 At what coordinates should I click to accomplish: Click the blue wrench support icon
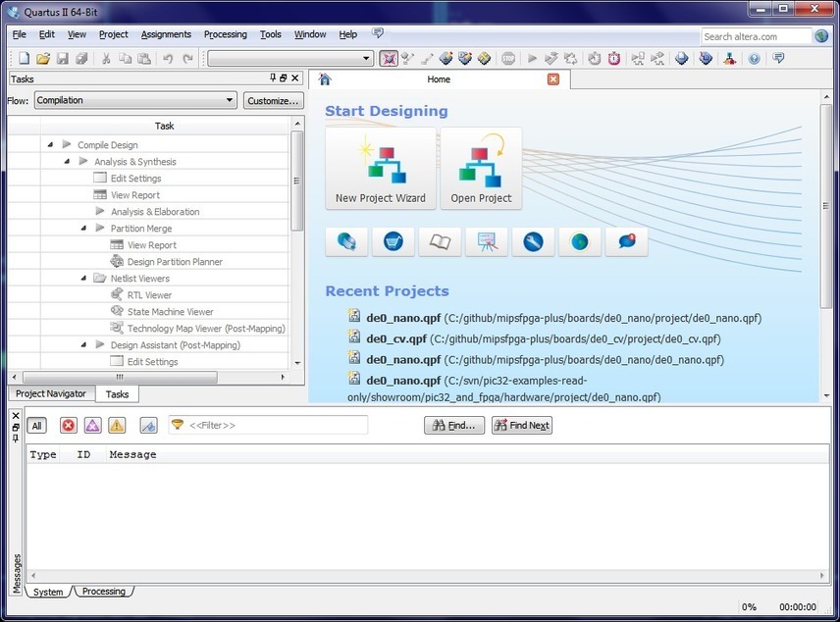[x=533, y=241]
